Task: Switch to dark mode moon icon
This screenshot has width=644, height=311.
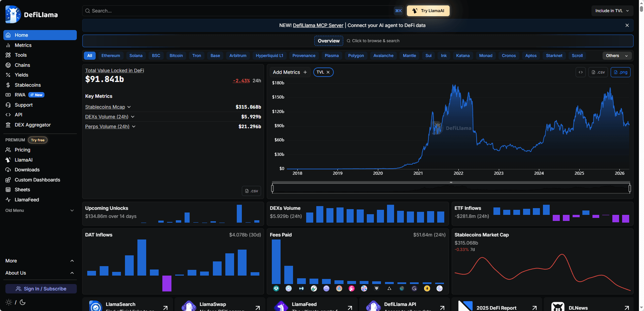Action: click(x=23, y=302)
